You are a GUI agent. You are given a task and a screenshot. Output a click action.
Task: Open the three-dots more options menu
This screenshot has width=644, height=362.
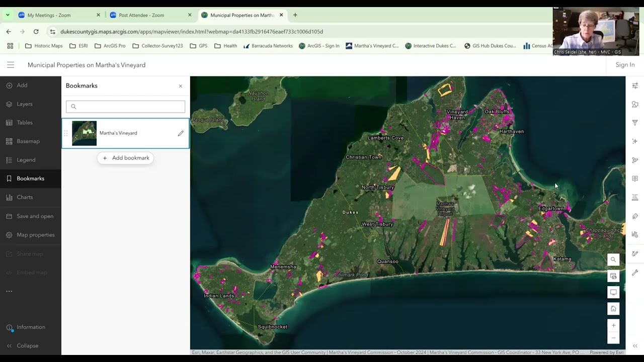click(x=9, y=291)
